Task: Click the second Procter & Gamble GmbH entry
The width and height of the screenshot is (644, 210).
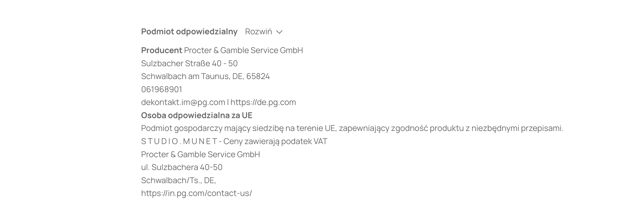Action: (x=200, y=154)
